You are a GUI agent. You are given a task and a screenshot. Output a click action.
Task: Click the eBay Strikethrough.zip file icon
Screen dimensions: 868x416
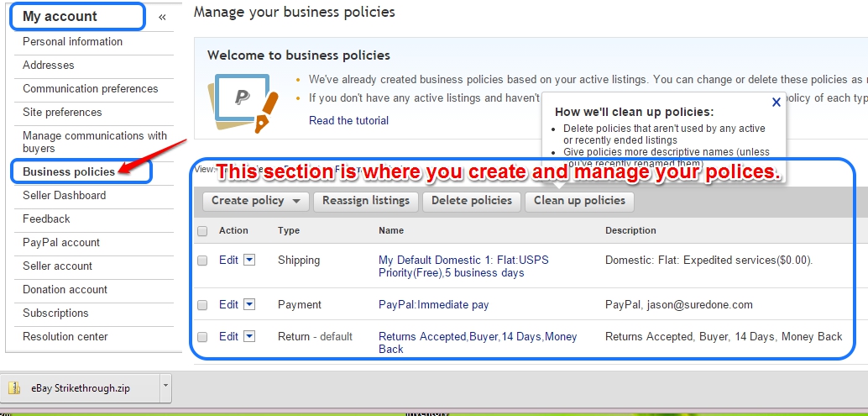click(15, 388)
